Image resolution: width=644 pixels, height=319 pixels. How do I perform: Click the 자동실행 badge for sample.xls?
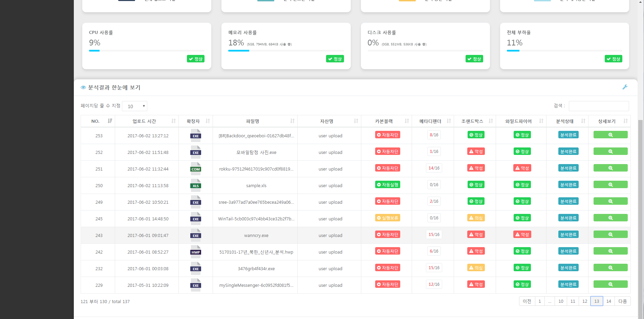pyautogui.click(x=387, y=185)
